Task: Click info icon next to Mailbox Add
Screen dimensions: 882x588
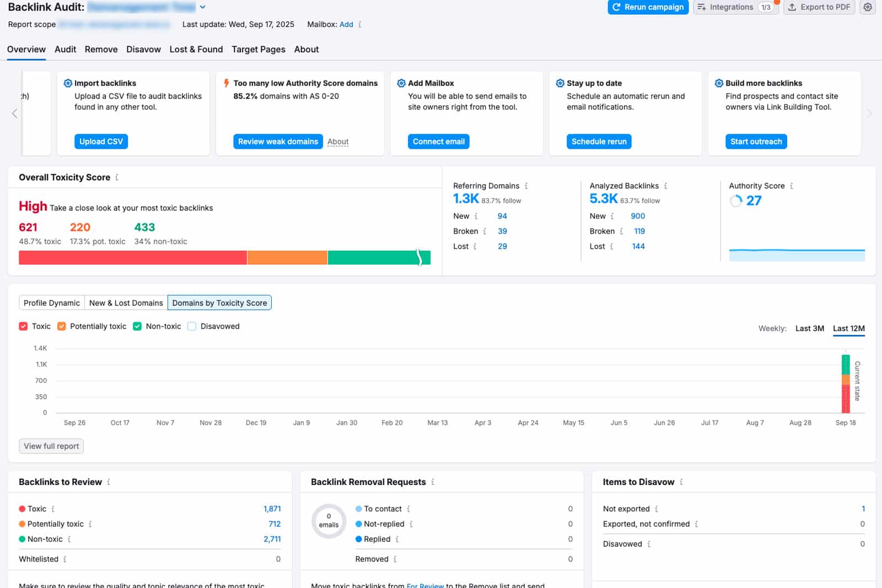Action: [360, 25]
